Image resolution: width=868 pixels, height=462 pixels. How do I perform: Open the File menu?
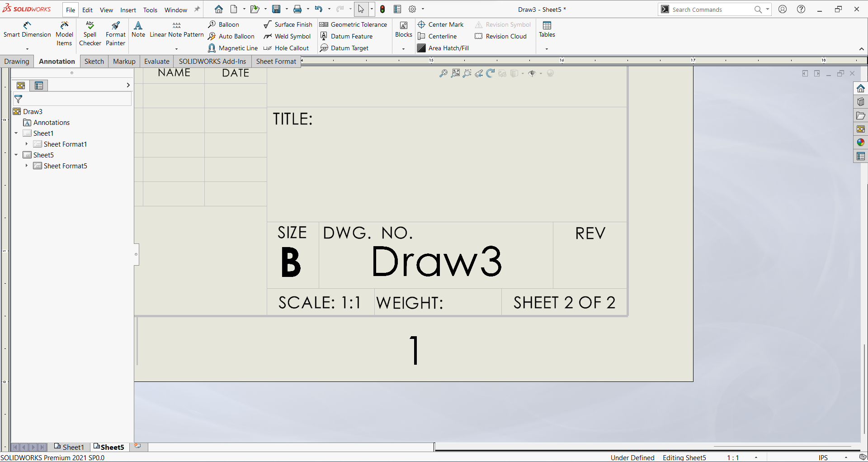tap(71, 10)
